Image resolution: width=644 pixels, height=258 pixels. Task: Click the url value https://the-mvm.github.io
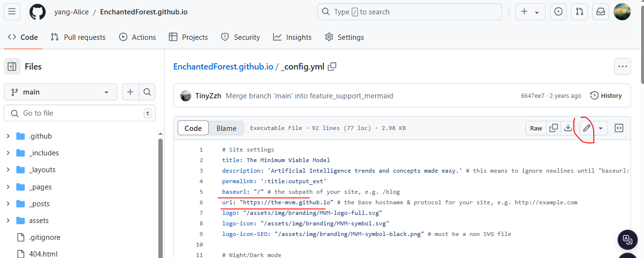coord(286,202)
